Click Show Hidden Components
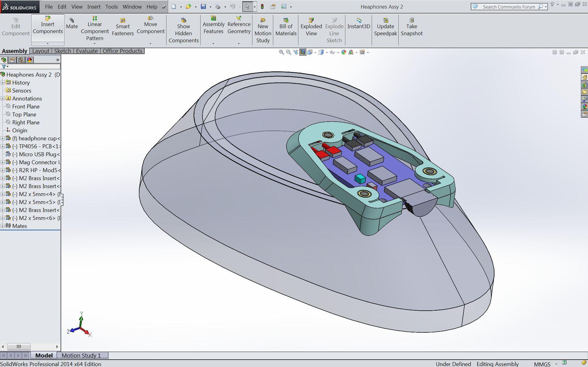Viewport: 588px width, 367px height. [183, 30]
